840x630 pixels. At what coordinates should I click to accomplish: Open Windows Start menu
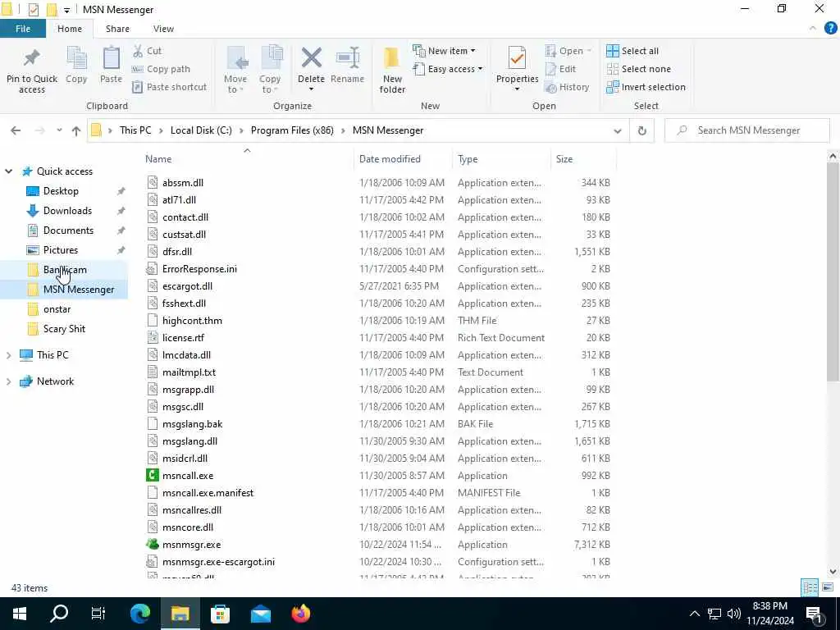coord(20,614)
